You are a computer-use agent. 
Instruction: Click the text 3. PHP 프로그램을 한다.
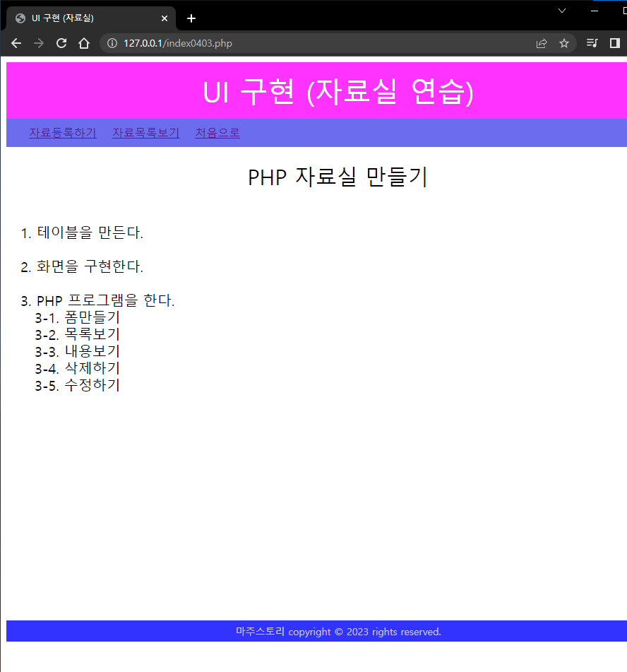tap(97, 300)
